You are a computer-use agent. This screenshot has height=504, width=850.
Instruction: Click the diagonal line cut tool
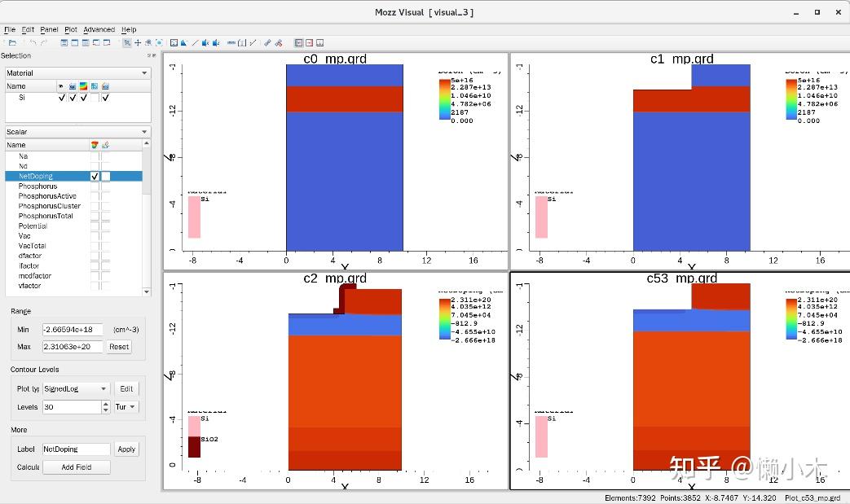(x=195, y=43)
